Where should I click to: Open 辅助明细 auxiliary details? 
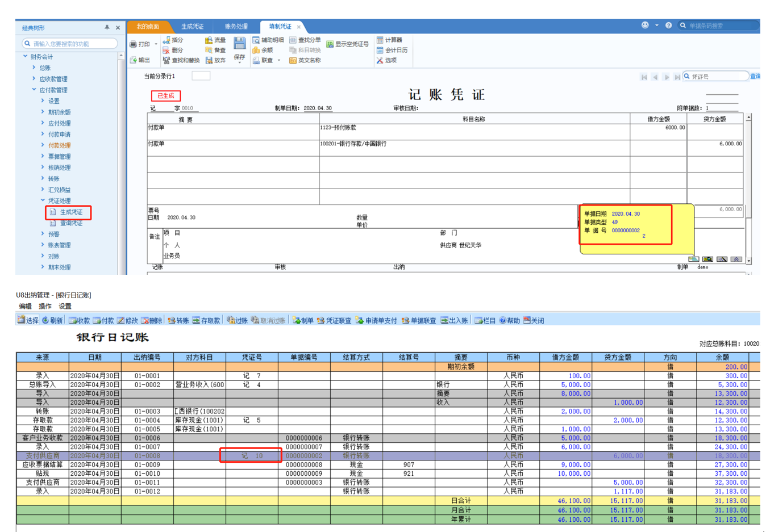[268, 40]
